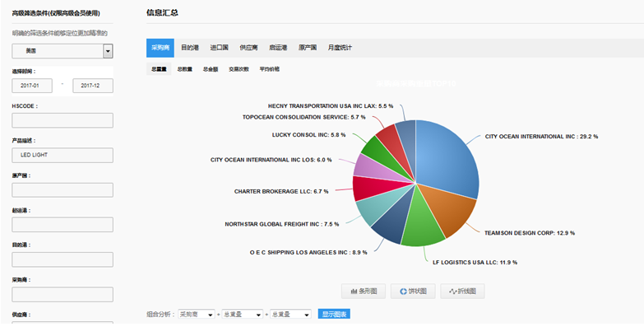Focus the 目的港 filter input field

(x=63, y=259)
